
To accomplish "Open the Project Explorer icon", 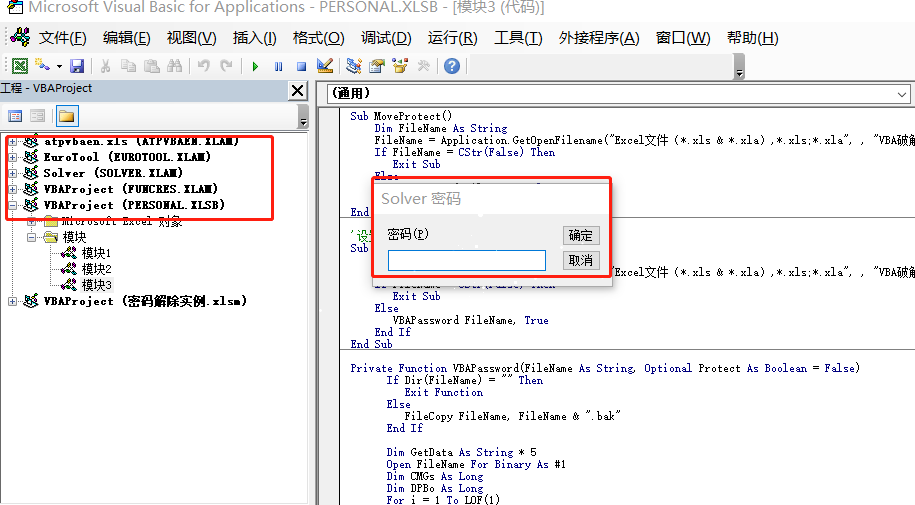I will [354, 66].
